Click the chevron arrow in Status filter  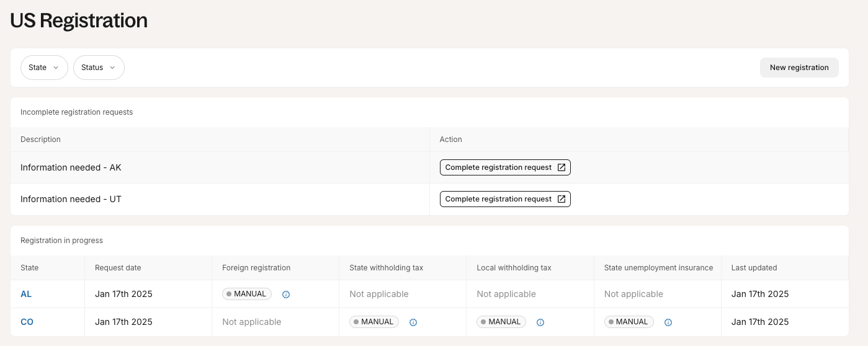click(112, 68)
